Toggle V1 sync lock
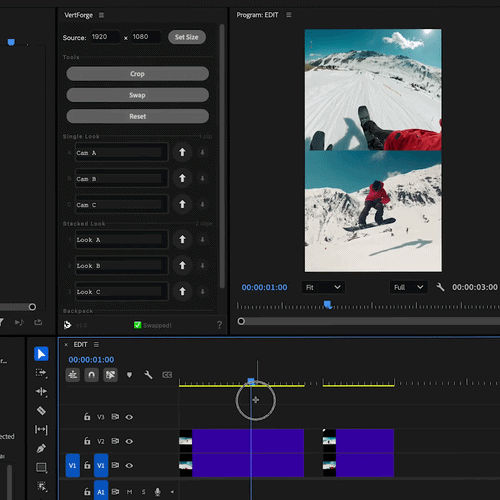The image size is (500, 500). tap(115, 465)
